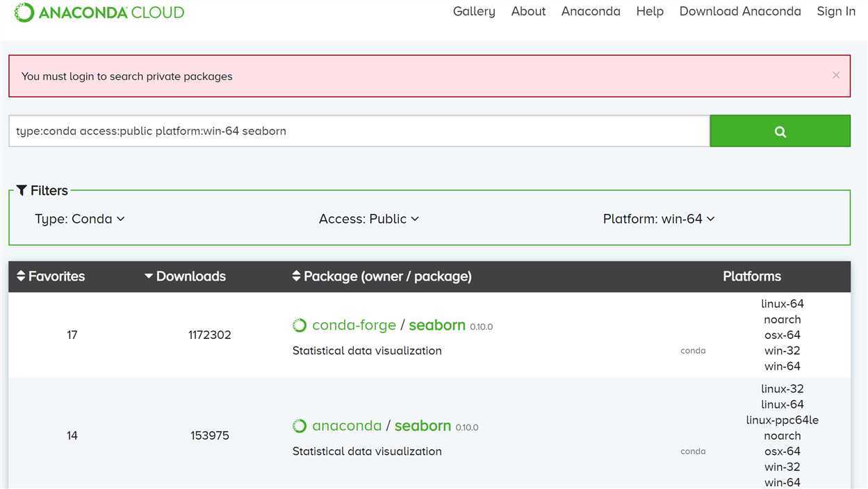Click the green magnifier search button

click(x=780, y=131)
